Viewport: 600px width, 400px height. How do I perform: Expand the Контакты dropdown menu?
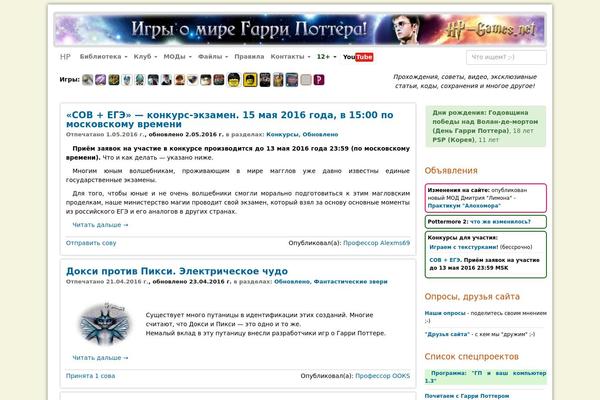tap(290, 57)
